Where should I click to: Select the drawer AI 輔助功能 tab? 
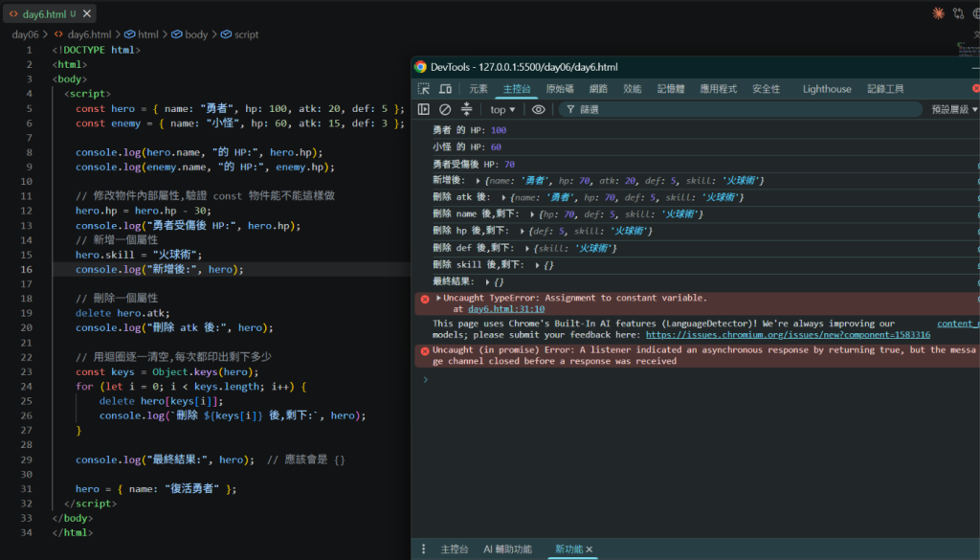pyautogui.click(x=507, y=549)
